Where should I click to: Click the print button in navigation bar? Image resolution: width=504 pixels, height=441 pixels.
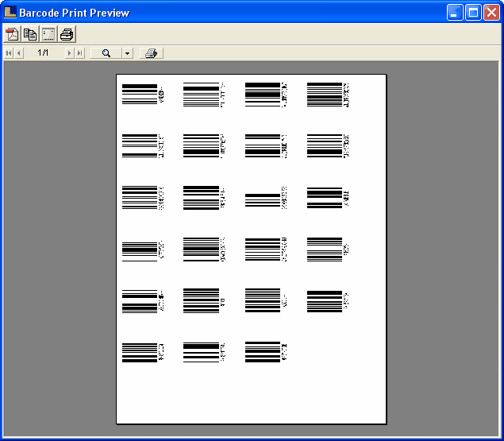tap(151, 53)
